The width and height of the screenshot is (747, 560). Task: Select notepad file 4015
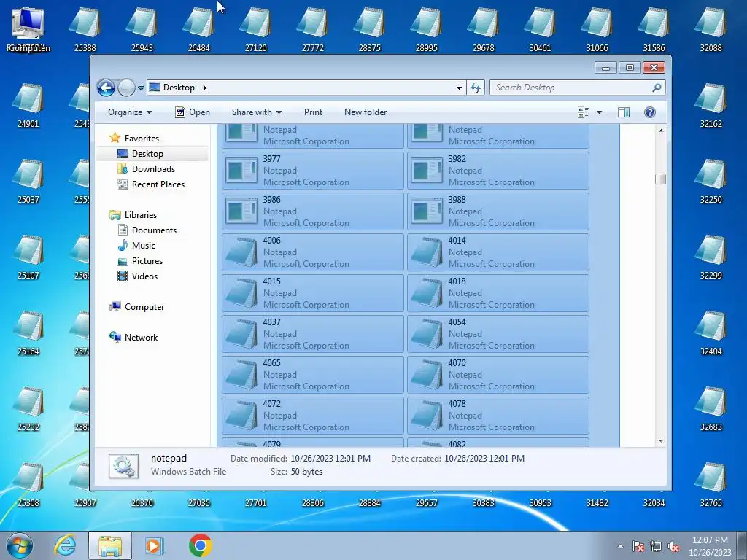click(x=312, y=293)
